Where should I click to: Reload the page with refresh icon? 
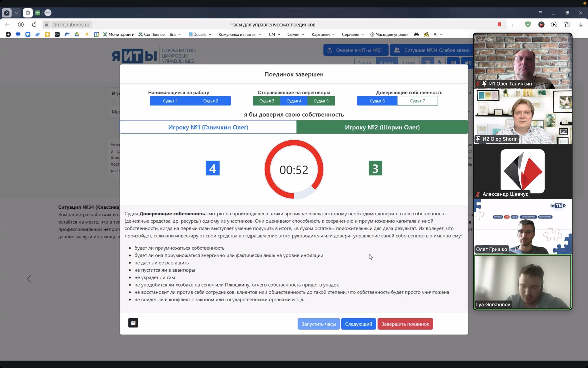(34, 24)
